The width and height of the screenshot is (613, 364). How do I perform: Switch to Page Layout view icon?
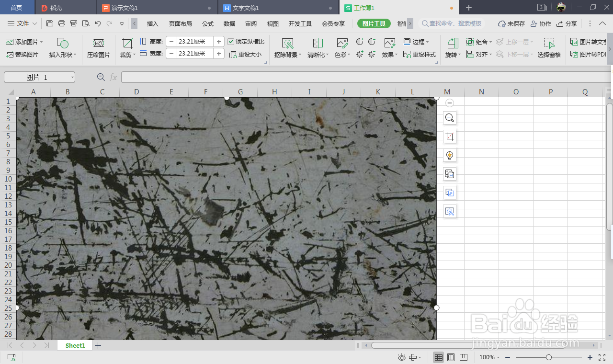point(451,357)
